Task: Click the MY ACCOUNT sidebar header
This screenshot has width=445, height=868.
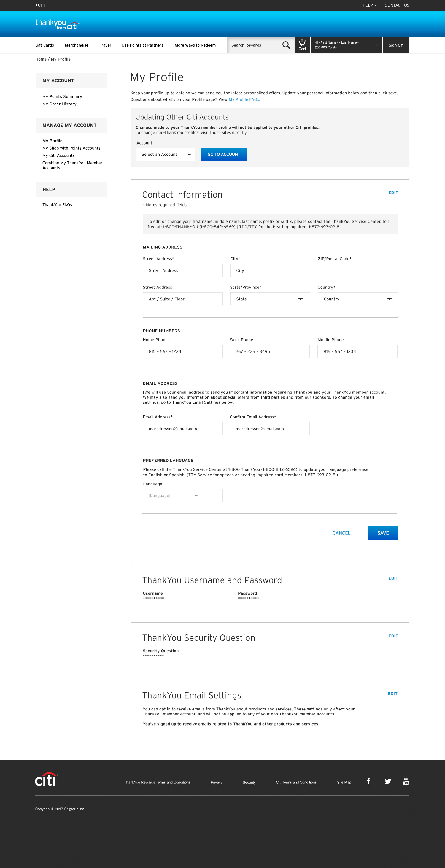Action: (x=71, y=80)
